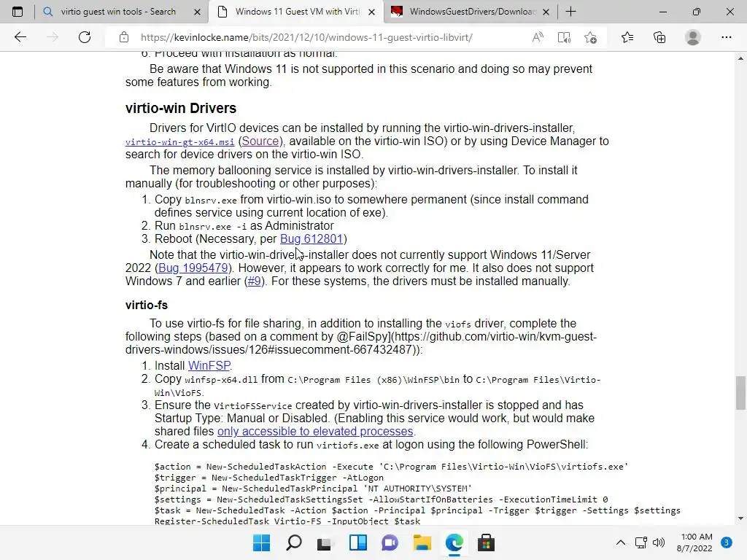The height and width of the screenshot is (560, 747).
Task: Open volume control tray icon
Action: click(659, 542)
